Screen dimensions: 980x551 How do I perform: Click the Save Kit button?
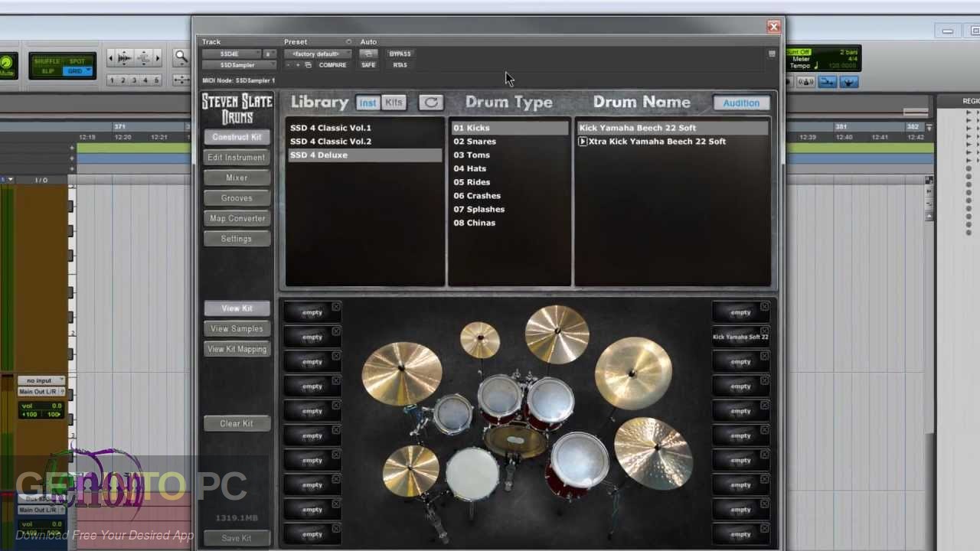[237, 538]
